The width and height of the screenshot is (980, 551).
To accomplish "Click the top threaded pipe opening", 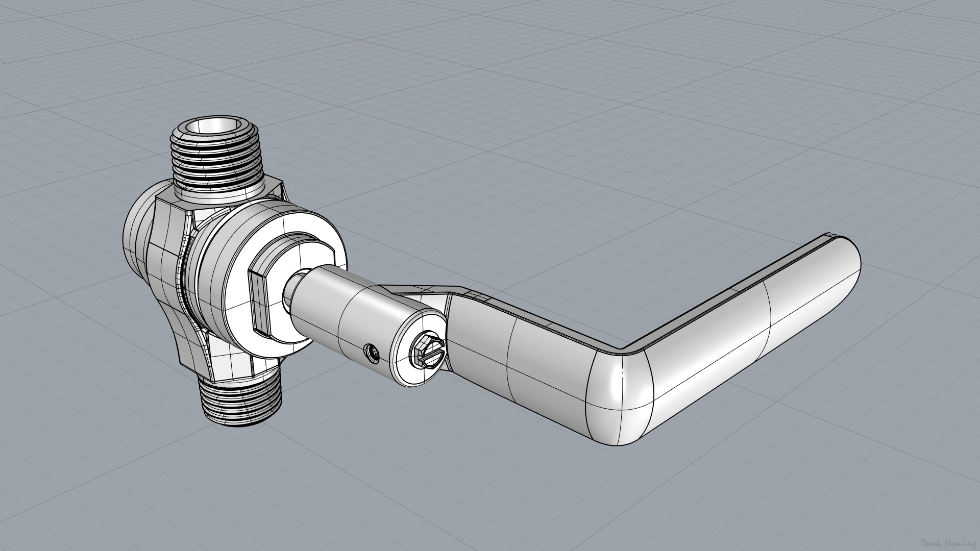I will point(214,127).
